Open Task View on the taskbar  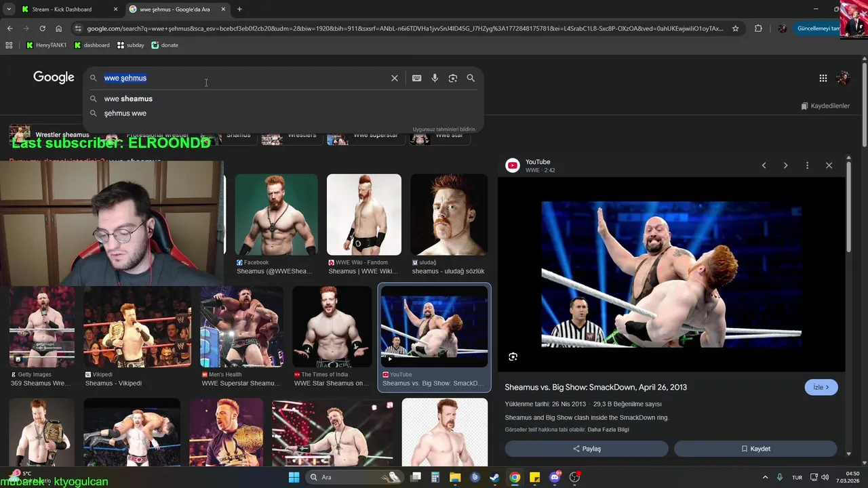point(416,477)
